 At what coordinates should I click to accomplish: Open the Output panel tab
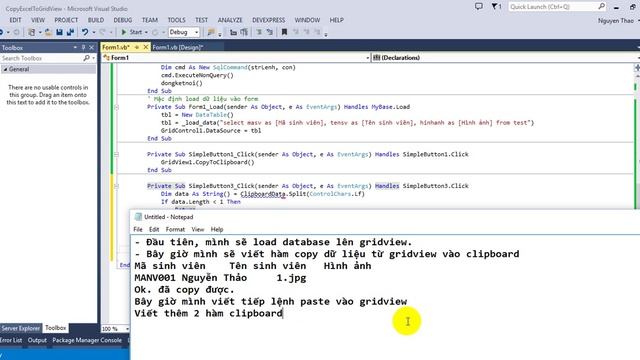click(37, 340)
